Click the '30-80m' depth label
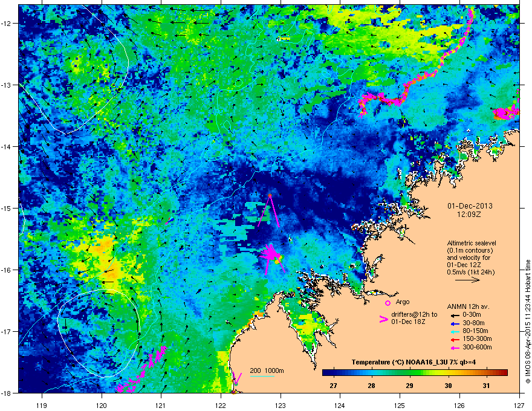532x411 pixels. pos(473,323)
